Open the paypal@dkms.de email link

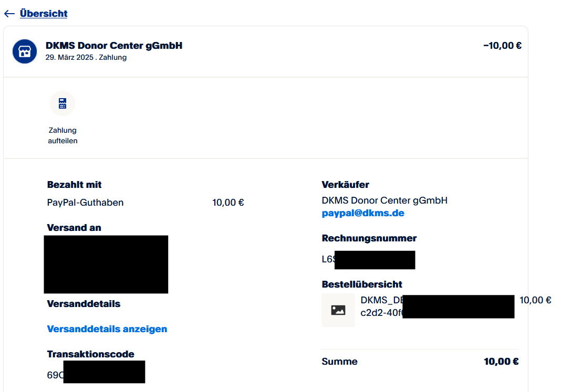click(x=363, y=214)
